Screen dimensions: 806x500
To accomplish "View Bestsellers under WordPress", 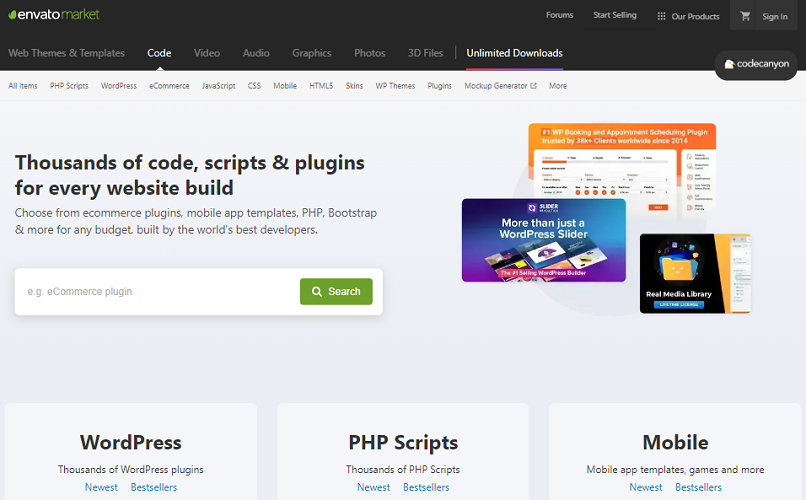I will [x=154, y=487].
